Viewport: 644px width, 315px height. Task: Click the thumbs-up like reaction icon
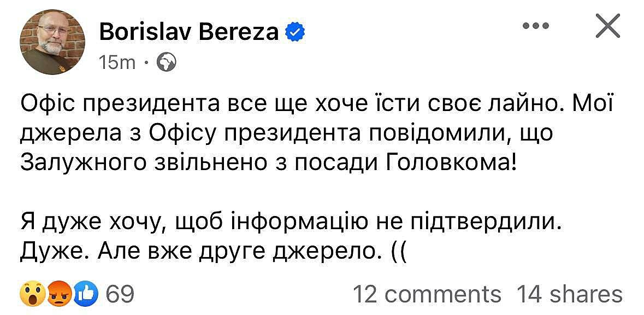pos(85,295)
